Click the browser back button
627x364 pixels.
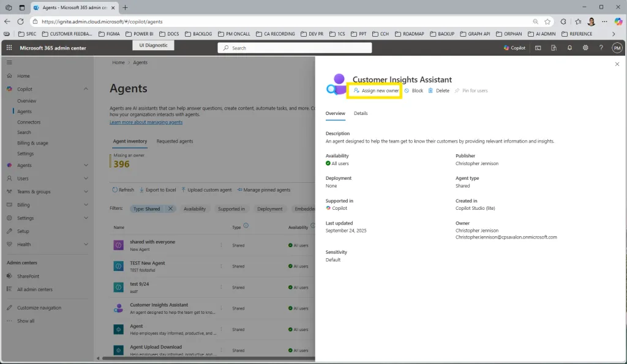(7, 21)
